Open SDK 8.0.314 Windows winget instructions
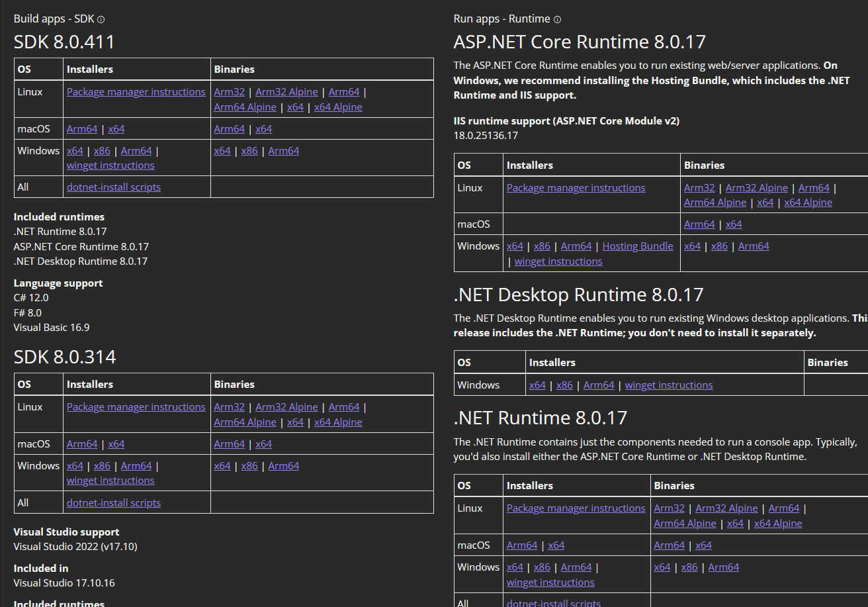868x607 pixels. click(110, 481)
